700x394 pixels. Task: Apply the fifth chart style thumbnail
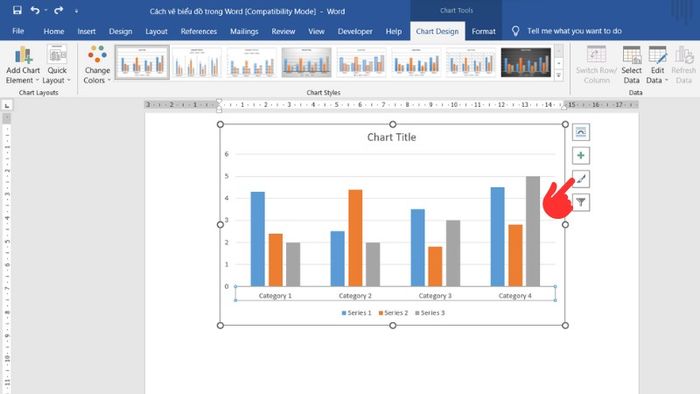[362, 62]
